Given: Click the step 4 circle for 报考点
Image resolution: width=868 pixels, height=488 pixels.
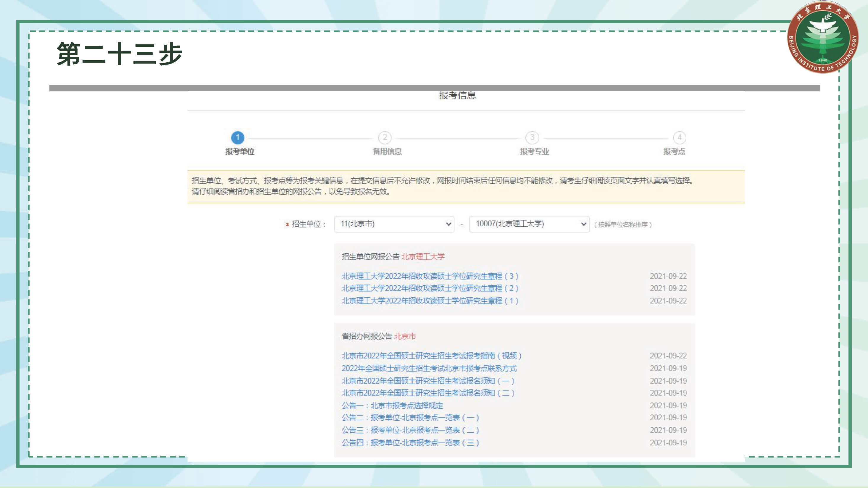Looking at the screenshot, I should pos(679,138).
